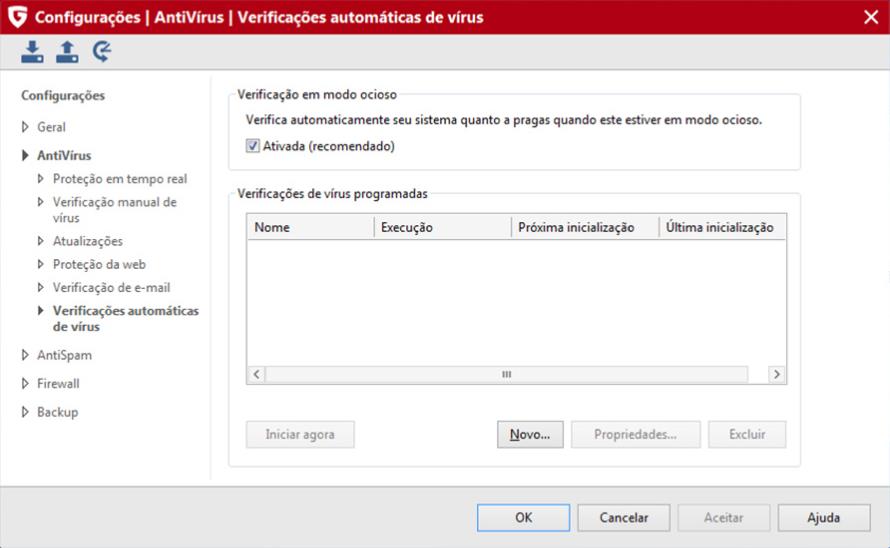Close the Configurações window

click(x=871, y=17)
